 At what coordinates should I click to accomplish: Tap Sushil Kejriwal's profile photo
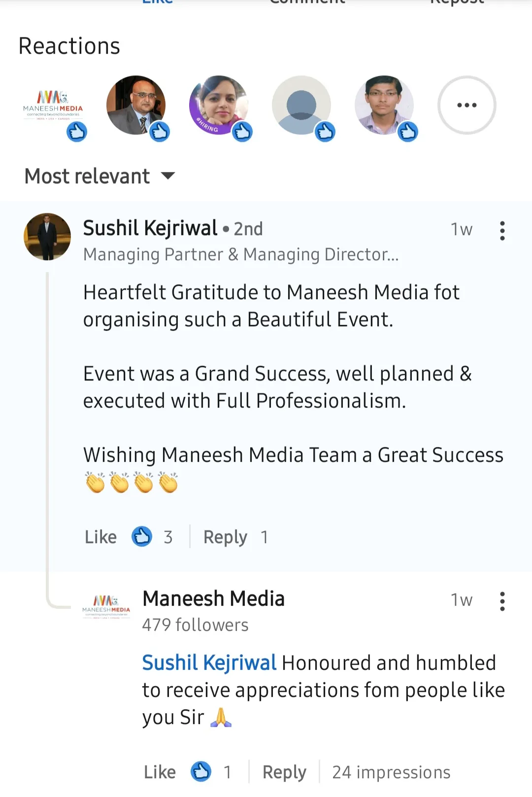coord(47,237)
